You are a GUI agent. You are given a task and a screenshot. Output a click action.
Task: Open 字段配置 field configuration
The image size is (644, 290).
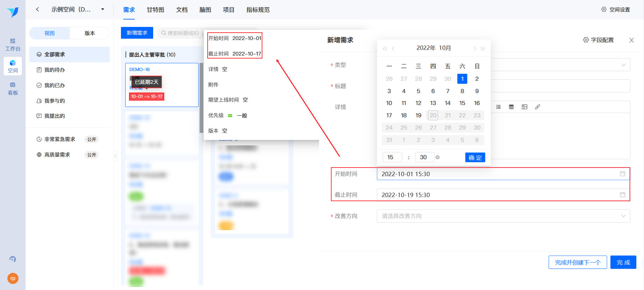(598, 40)
